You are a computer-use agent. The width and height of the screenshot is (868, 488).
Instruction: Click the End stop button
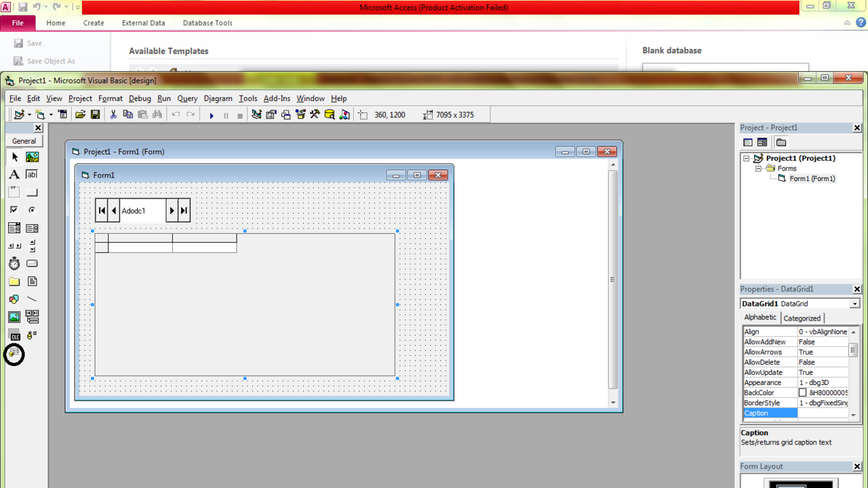tap(240, 115)
